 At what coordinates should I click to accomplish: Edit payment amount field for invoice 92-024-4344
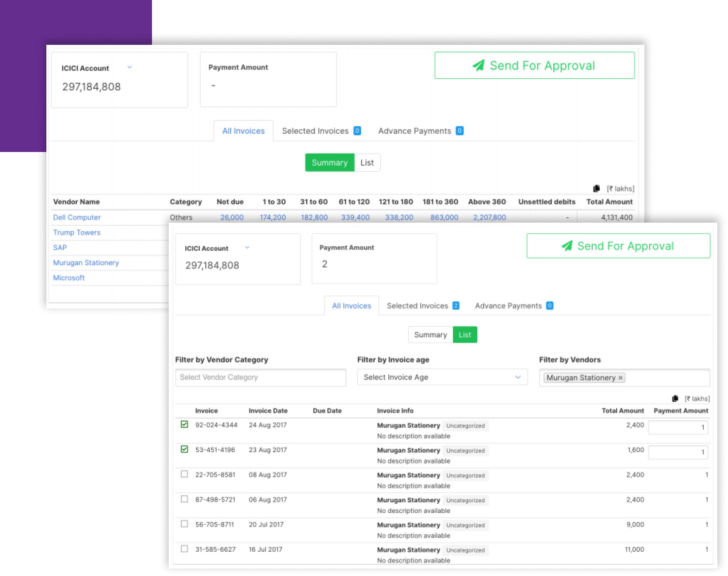tap(677, 427)
